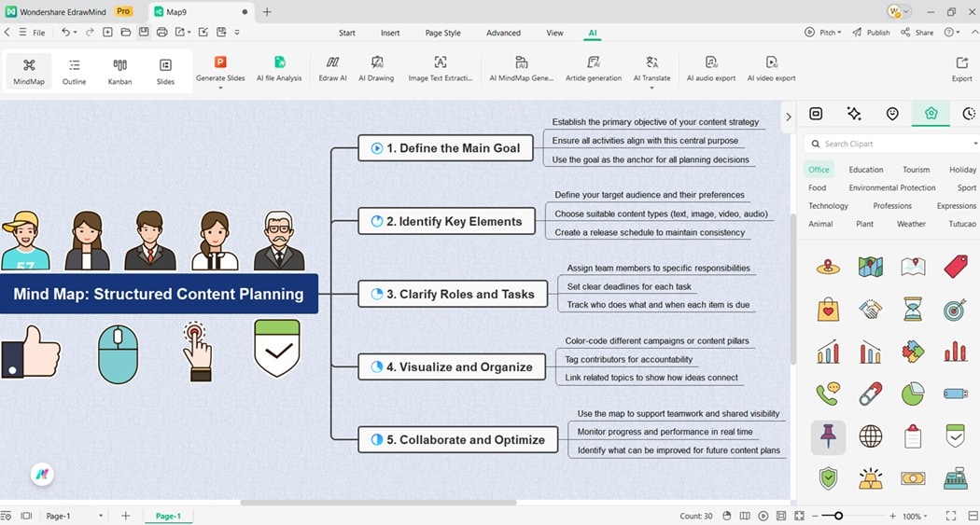Click floating Edraw AI button on canvas
The width and height of the screenshot is (980, 525).
click(x=42, y=475)
